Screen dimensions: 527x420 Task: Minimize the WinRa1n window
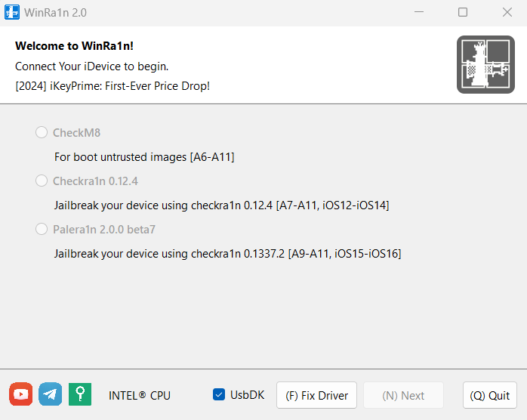coord(419,12)
